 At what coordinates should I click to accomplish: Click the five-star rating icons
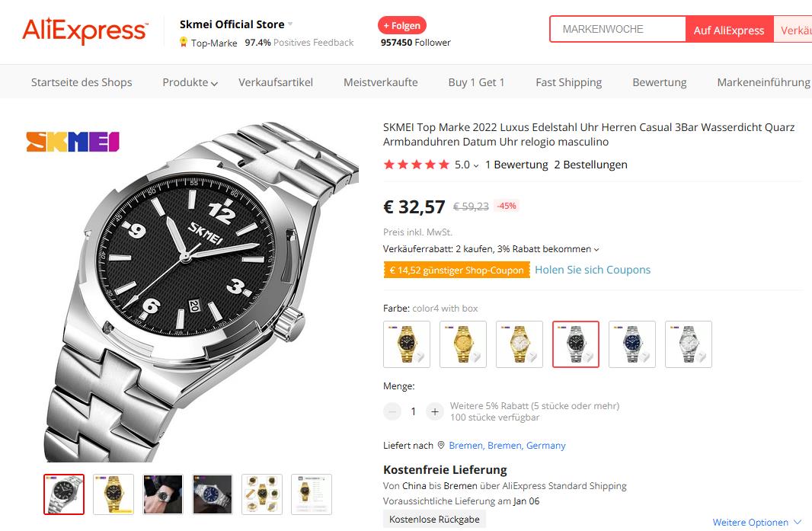coord(417,165)
